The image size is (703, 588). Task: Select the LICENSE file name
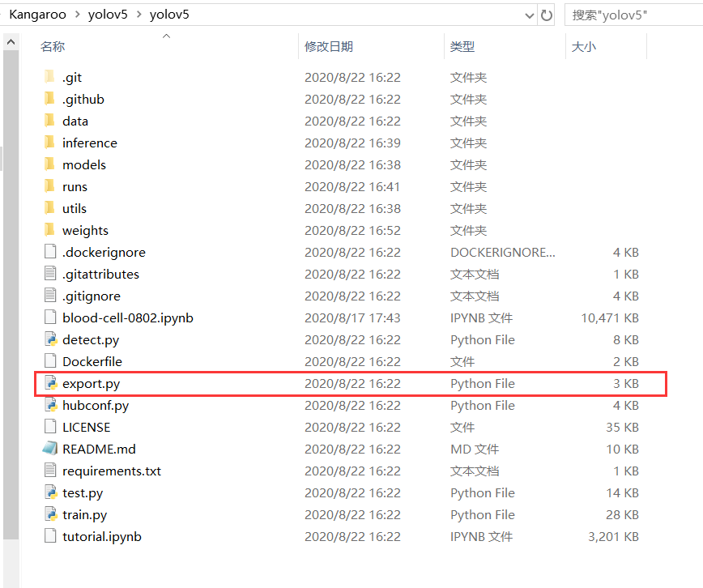[87, 427]
